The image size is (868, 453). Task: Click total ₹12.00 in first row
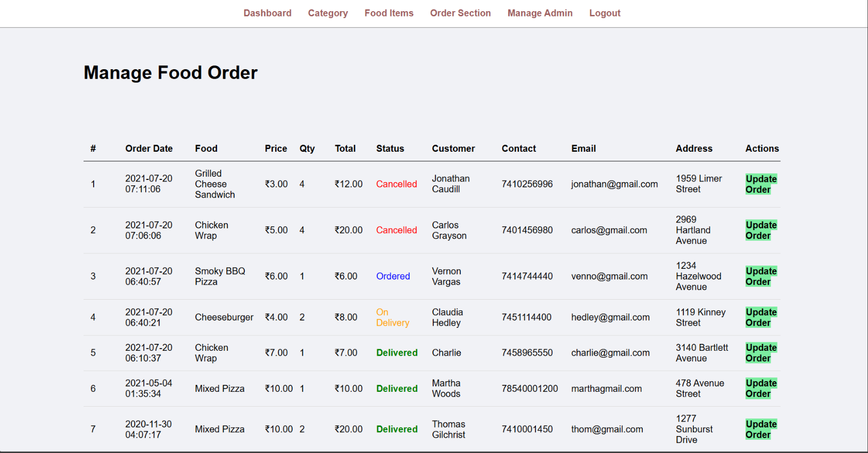(349, 184)
